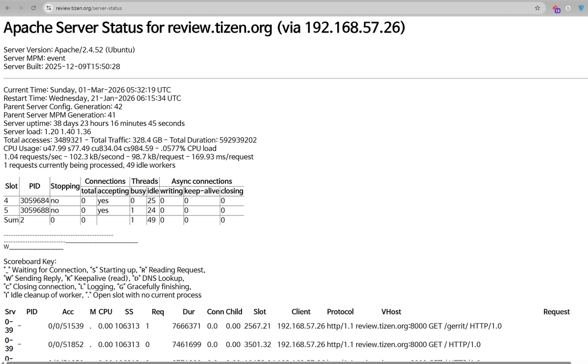This screenshot has height=364, width=588.
Task: Click the accepting sub-header
Action: point(113,191)
